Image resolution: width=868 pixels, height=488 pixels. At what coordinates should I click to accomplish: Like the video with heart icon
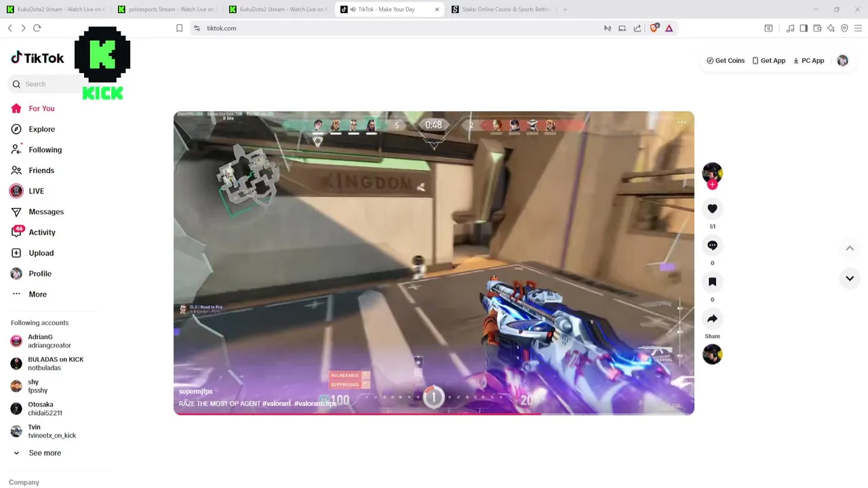tap(712, 209)
